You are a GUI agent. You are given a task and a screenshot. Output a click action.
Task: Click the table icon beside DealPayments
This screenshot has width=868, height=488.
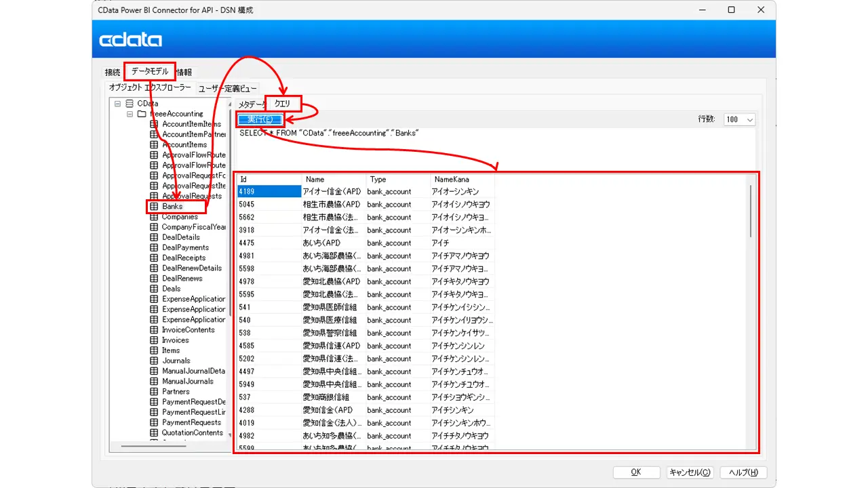coord(154,247)
